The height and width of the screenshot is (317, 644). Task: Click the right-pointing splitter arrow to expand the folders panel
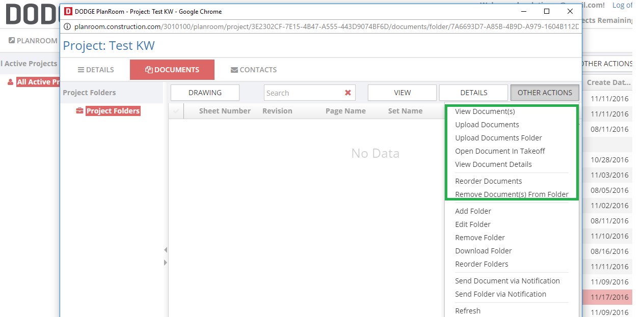tap(165, 263)
